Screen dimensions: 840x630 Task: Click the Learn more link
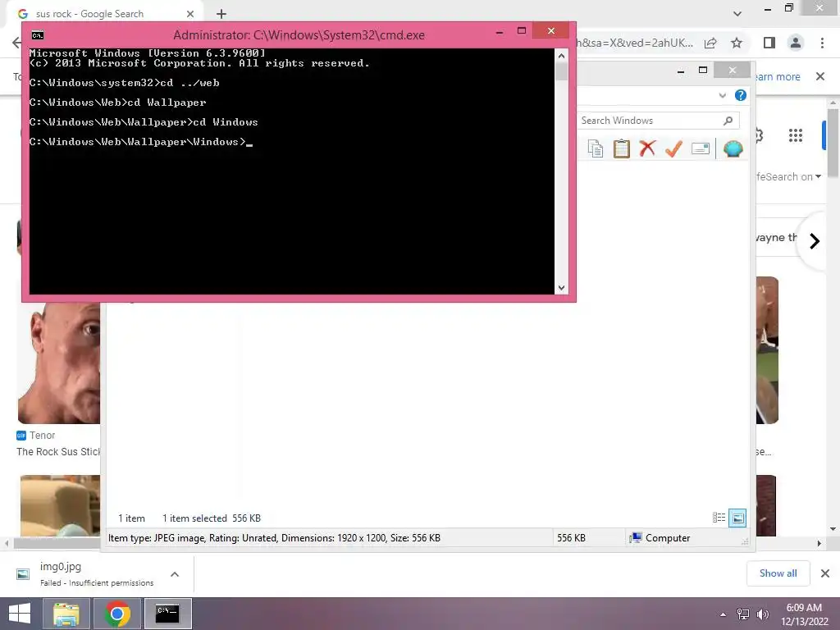click(778, 76)
